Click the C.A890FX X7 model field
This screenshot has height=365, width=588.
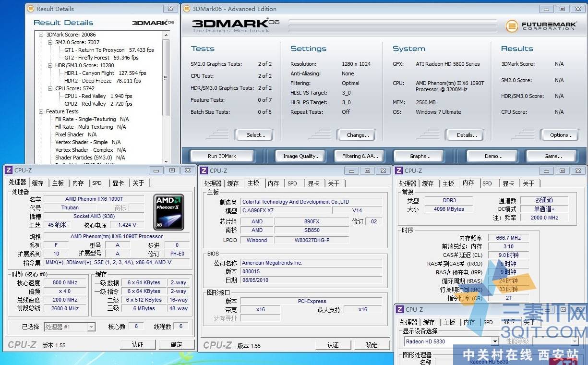pyautogui.click(x=285, y=210)
